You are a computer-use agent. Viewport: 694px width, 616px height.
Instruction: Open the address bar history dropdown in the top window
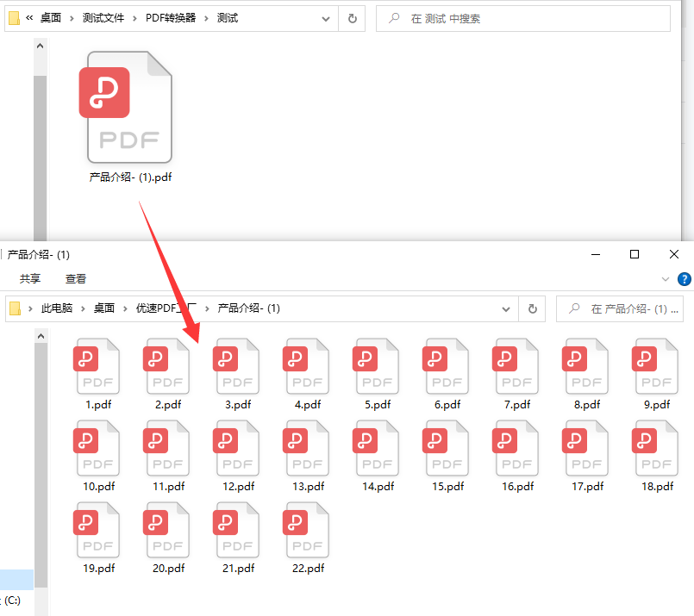325,16
